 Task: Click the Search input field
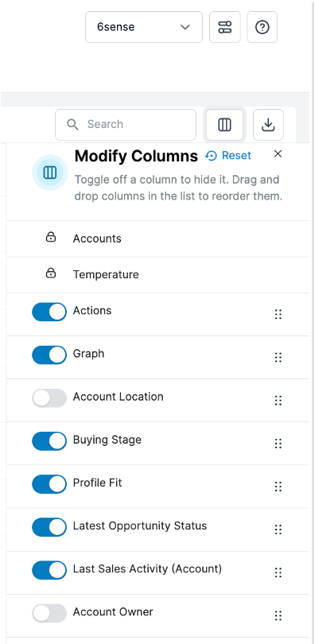pos(126,125)
